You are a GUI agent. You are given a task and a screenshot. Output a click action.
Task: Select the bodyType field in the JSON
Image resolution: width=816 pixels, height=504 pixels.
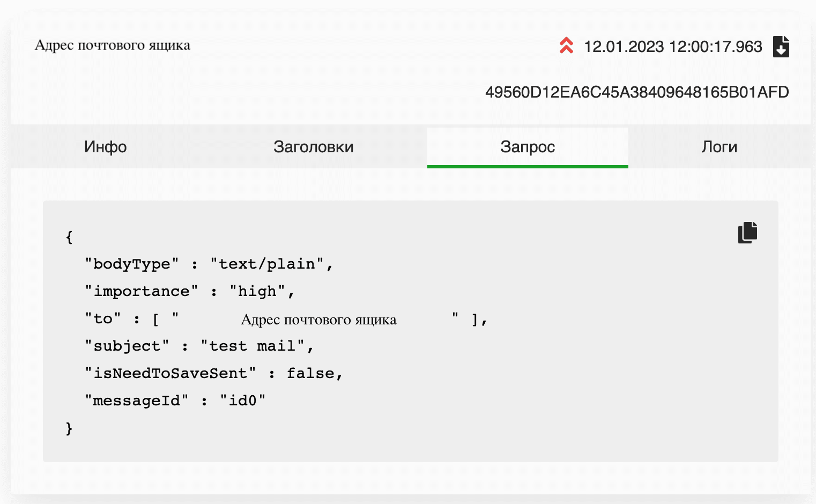[131, 263]
